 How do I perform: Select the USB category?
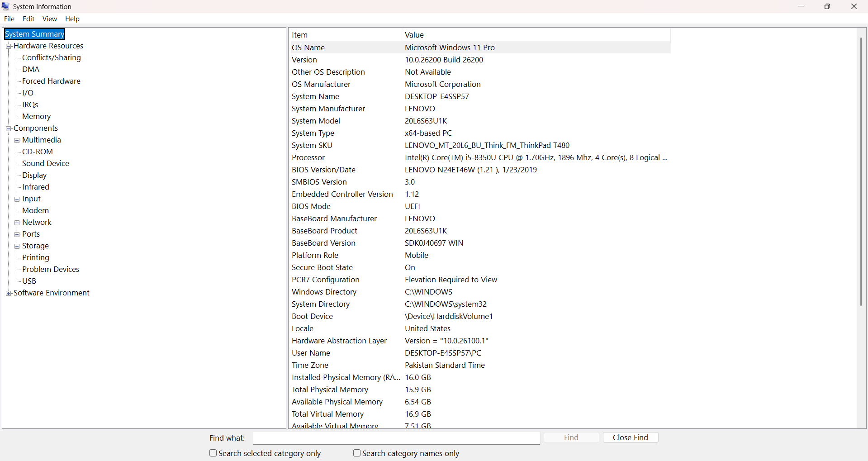(x=29, y=281)
